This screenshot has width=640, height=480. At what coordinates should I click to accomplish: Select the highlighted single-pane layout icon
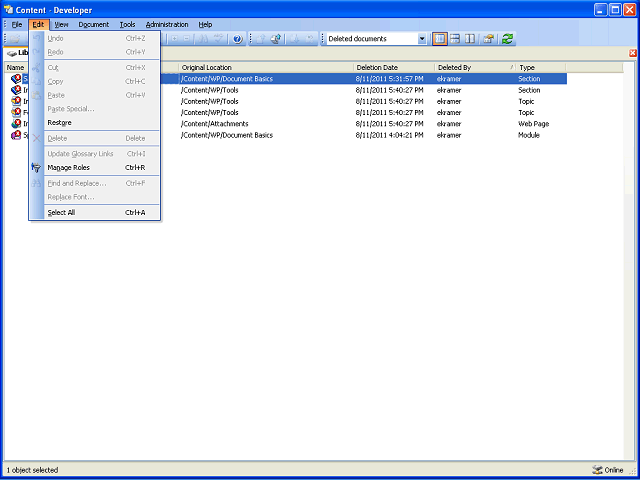click(x=439, y=39)
